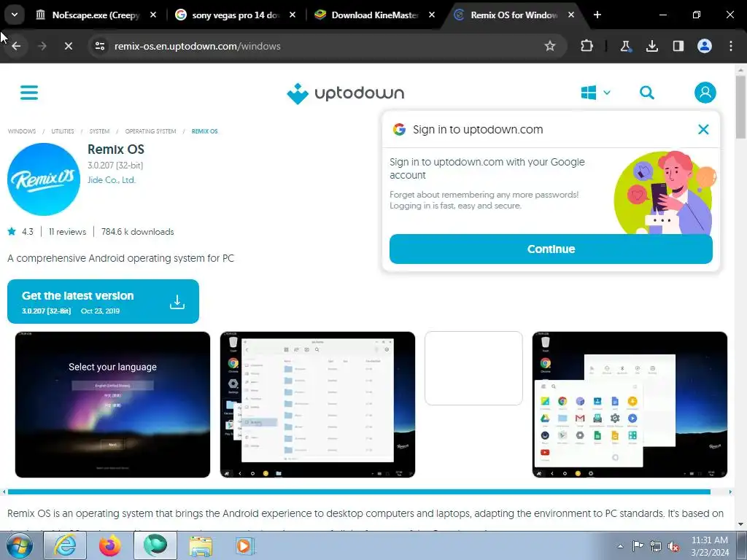Open the file manager screenshot thumbnail

(317, 405)
